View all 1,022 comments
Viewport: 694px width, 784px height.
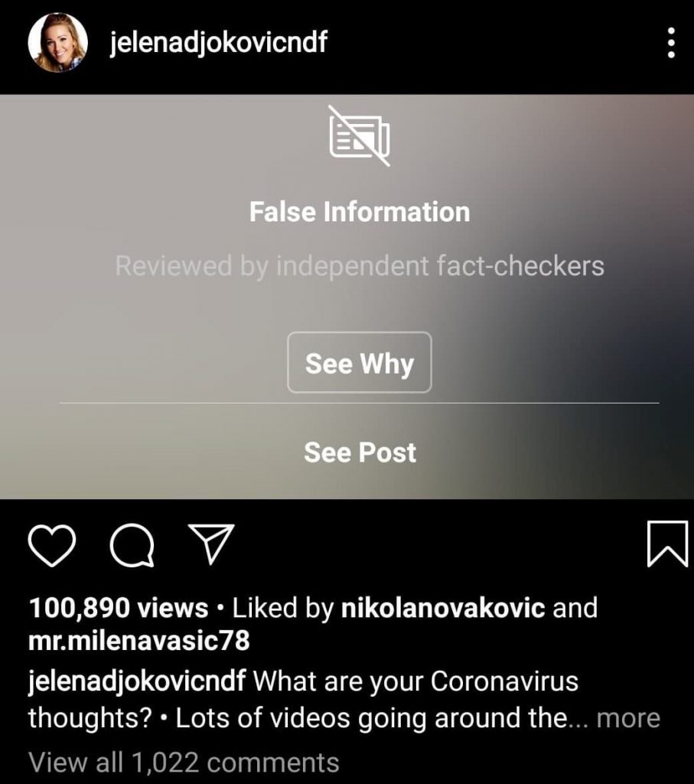click(x=184, y=763)
